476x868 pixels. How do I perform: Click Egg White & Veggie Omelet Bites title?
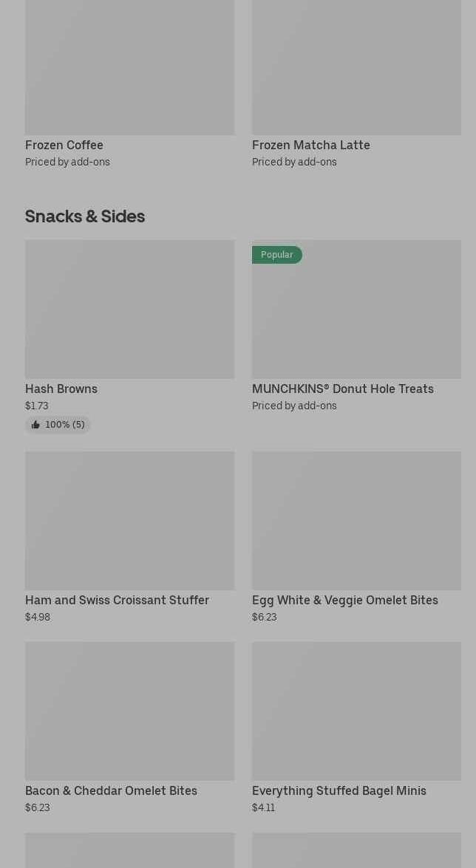(344, 601)
